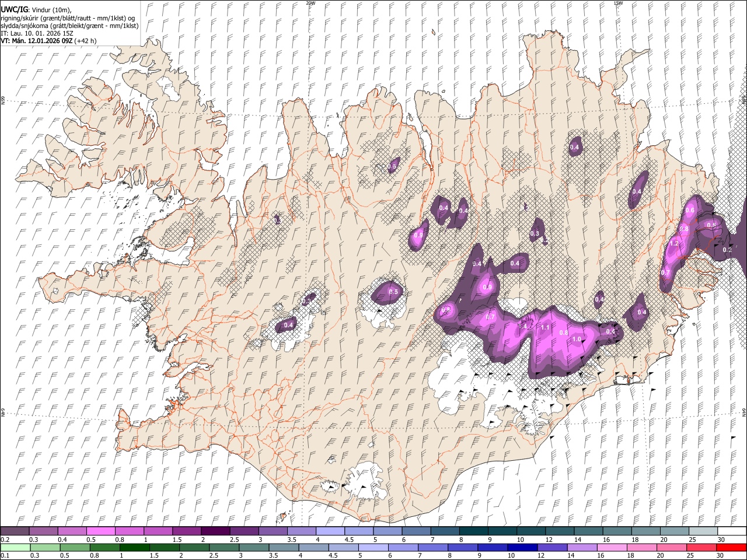
Task: Click the '0.1' value in bottom legend row
Action: coord(5,556)
